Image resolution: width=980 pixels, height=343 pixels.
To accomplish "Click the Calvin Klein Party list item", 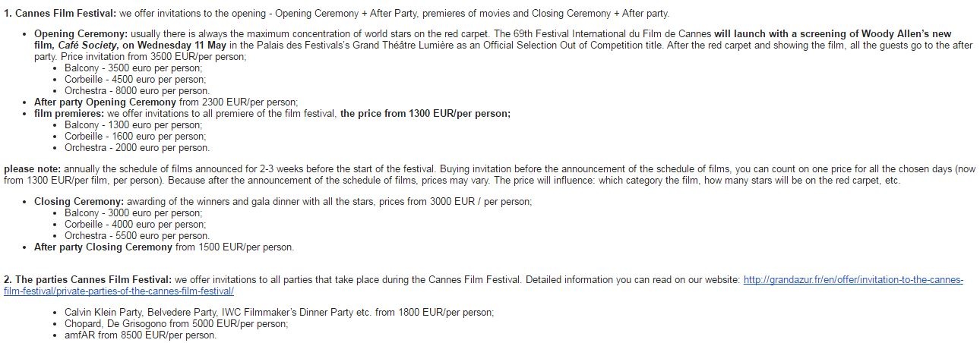I will tap(279, 312).
